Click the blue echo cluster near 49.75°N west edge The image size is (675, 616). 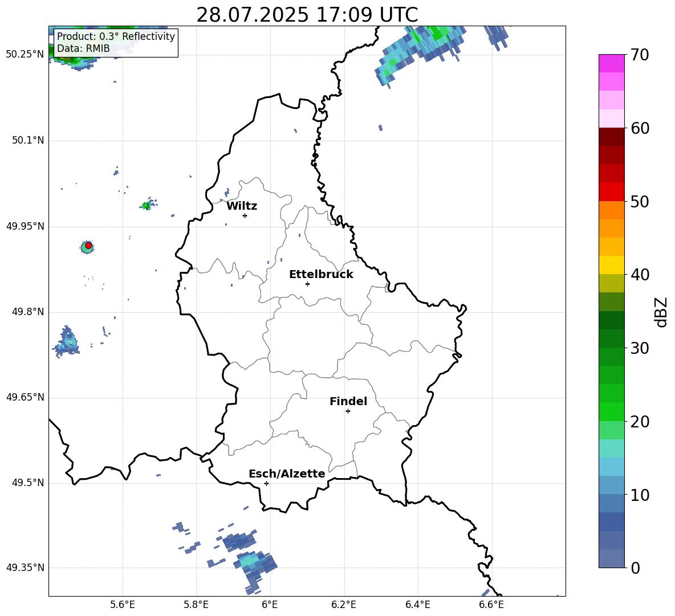tap(67, 342)
